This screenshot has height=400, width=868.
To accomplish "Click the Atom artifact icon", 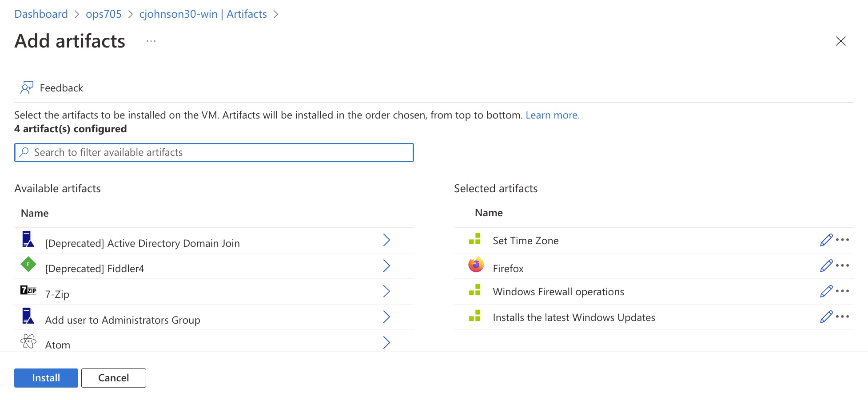I will [x=28, y=341].
